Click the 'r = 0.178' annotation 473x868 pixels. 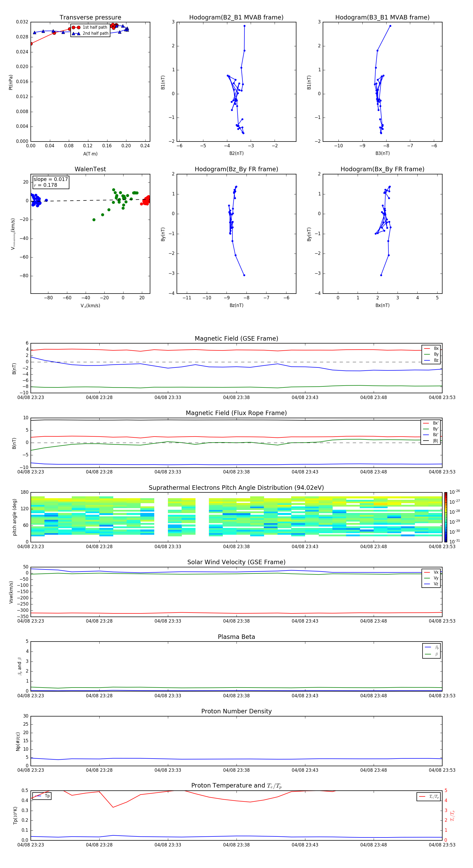coord(45,185)
